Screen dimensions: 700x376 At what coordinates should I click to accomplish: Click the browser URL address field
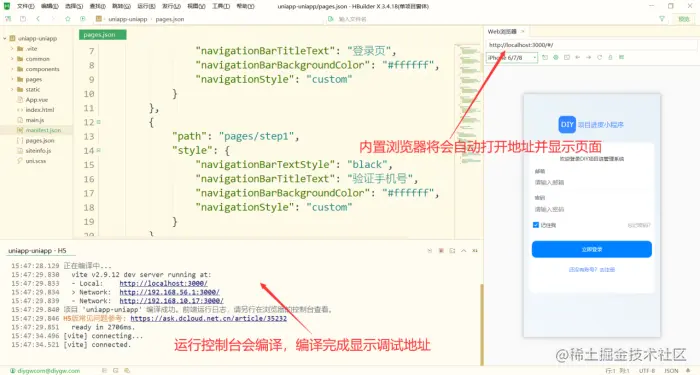coord(591,45)
